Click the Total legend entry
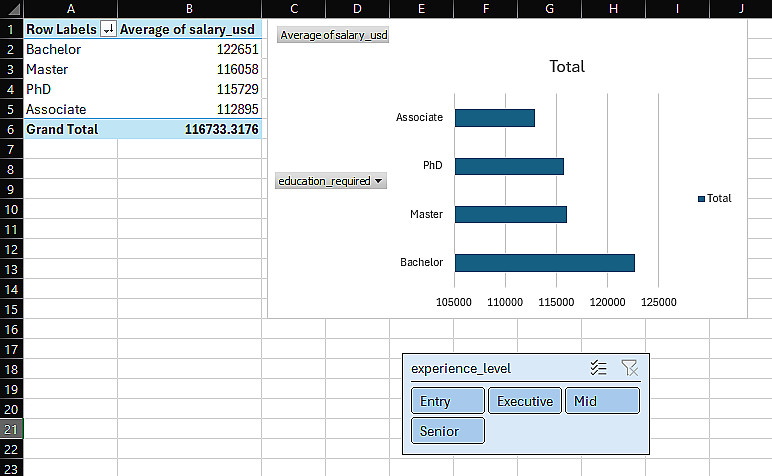The width and height of the screenshot is (772, 476). pyautogui.click(x=715, y=198)
